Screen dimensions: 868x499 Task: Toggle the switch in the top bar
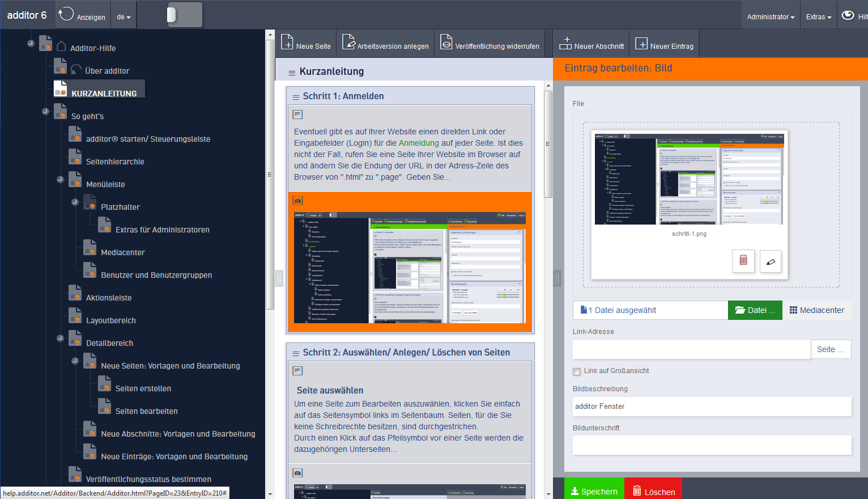pyautogui.click(x=184, y=15)
